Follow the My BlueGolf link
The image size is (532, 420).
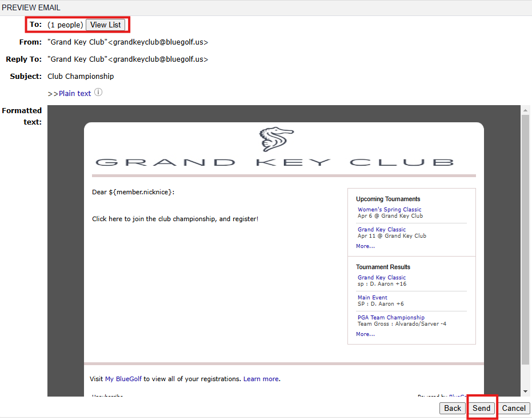pos(123,379)
